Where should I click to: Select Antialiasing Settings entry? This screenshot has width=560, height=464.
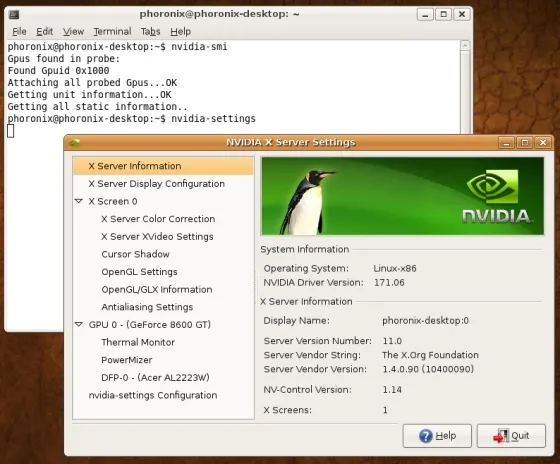coord(147,307)
